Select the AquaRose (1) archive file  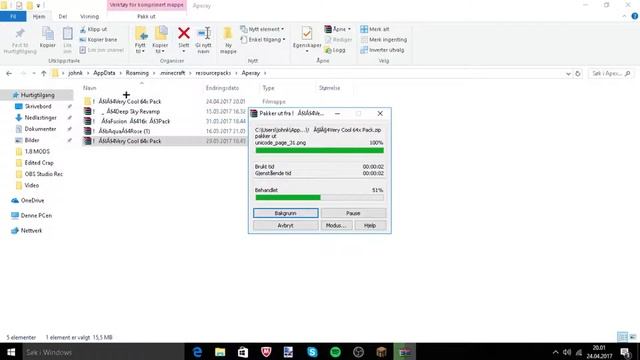pyautogui.click(x=124, y=131)
